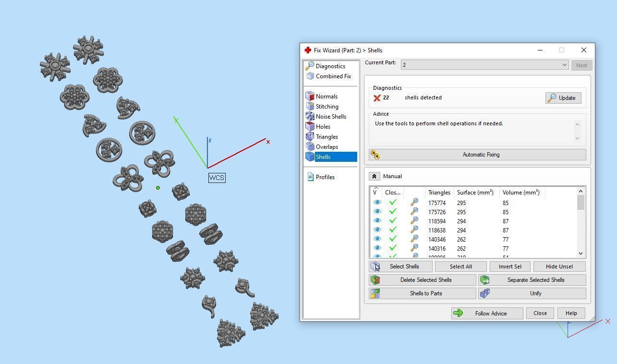Click shell list scrollbar up arrow
This screenshot has width=617, height=364.
581,191
